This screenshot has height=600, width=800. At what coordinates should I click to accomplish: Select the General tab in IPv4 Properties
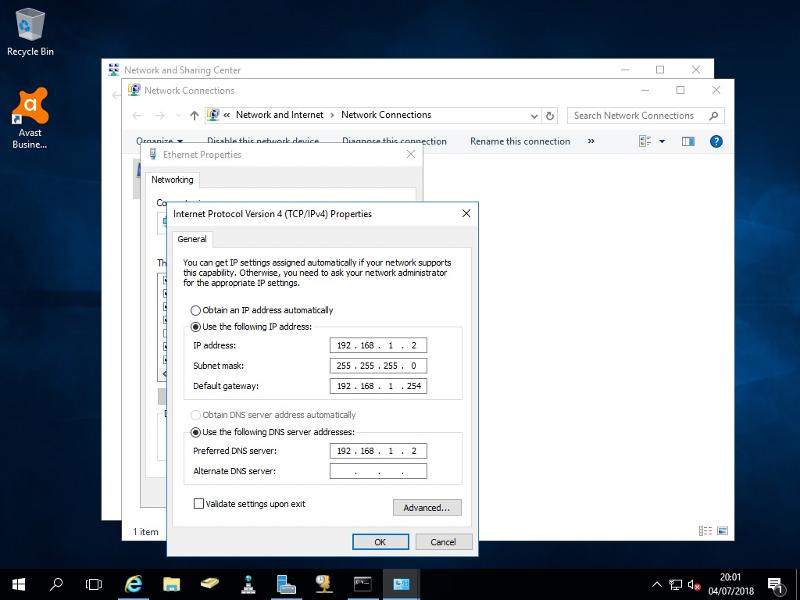click(192, 239)
